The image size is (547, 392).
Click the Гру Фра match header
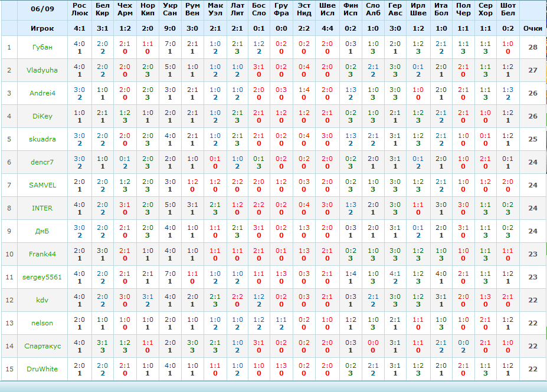tap(281, 9)
